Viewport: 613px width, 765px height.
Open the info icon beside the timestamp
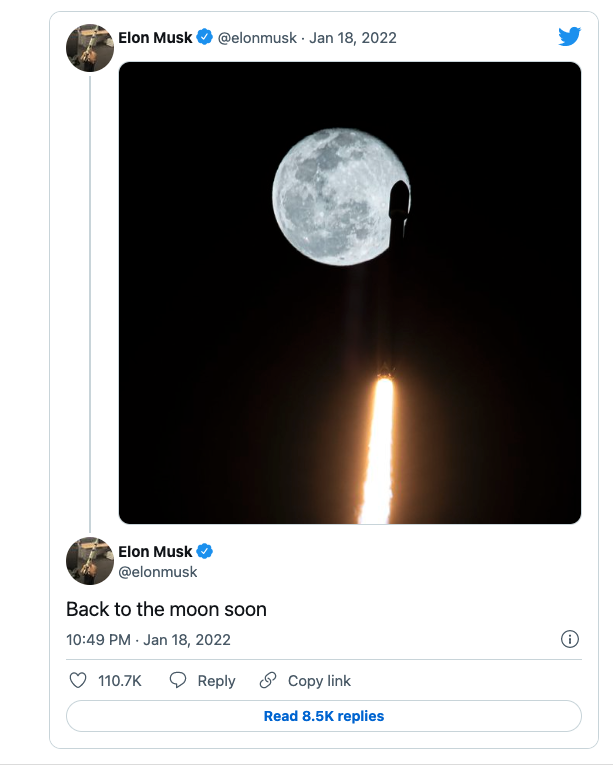coord(570,639)
